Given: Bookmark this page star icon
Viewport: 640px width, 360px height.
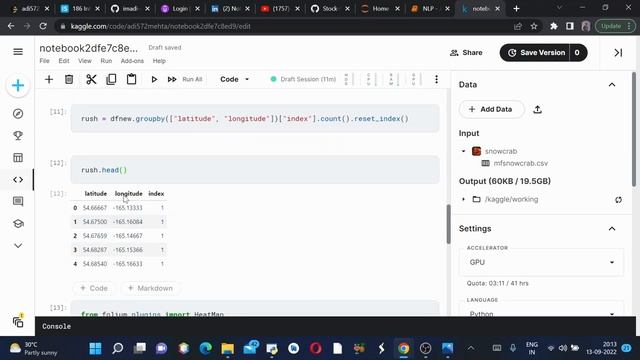Looking at the screenshot, I should (534, 26).
